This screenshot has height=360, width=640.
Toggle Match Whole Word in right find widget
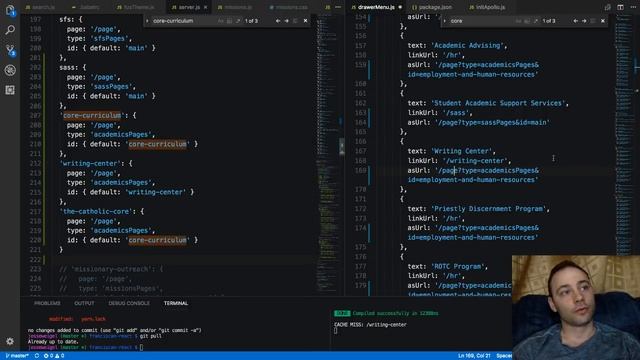[x=527, y=21]
